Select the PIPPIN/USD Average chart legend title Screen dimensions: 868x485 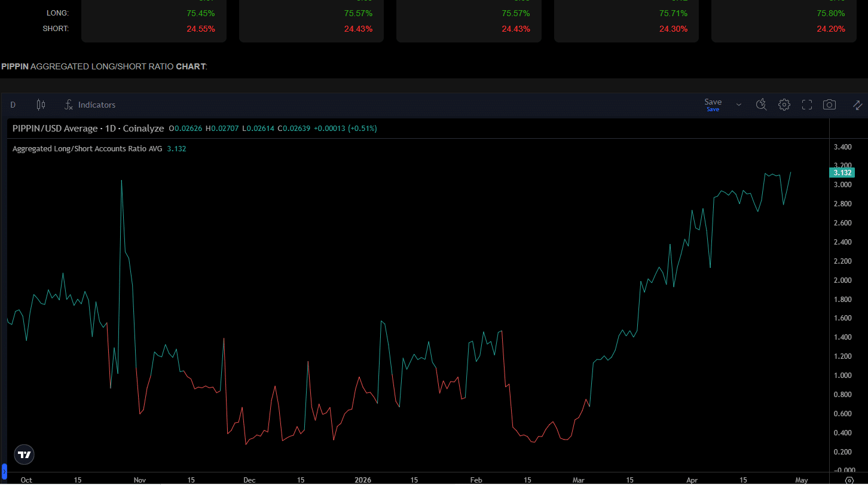[x=54, y=129]
